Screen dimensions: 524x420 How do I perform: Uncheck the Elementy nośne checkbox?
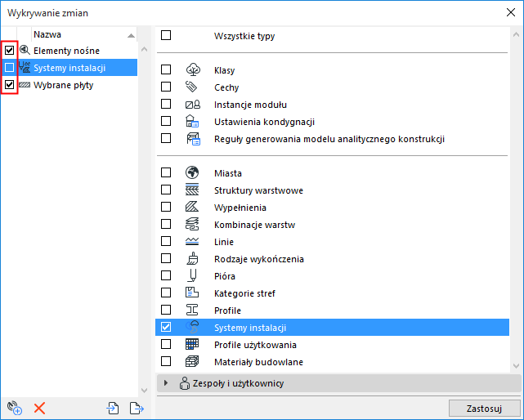point(9,51)
